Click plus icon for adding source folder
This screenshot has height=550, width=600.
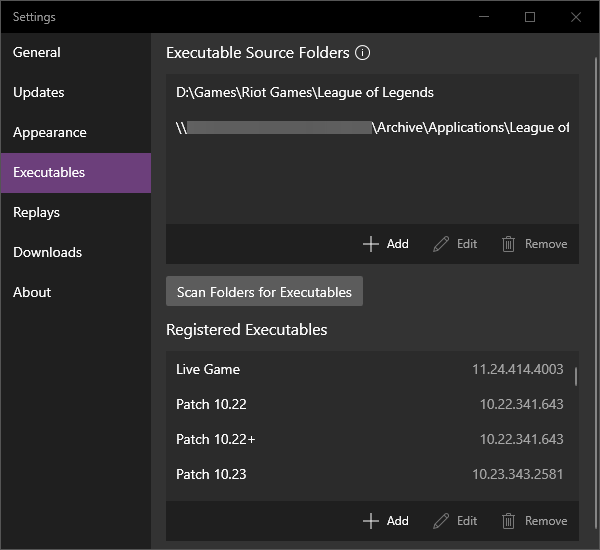370,244
